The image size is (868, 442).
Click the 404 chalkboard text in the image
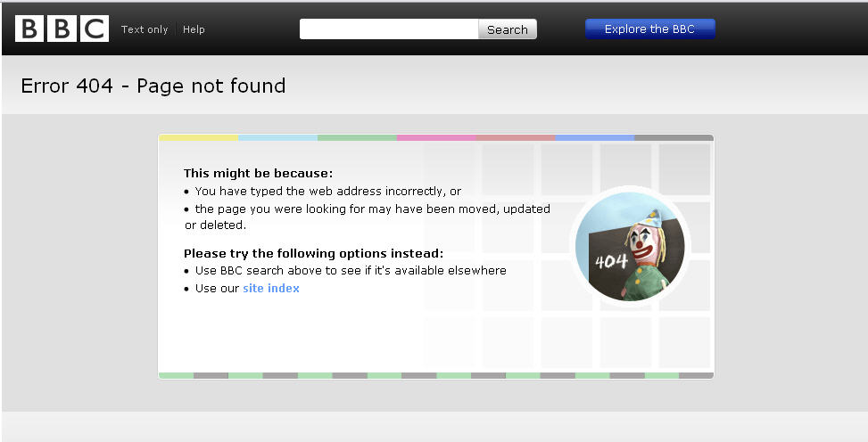pyautogui.click(x=611, y=261)
